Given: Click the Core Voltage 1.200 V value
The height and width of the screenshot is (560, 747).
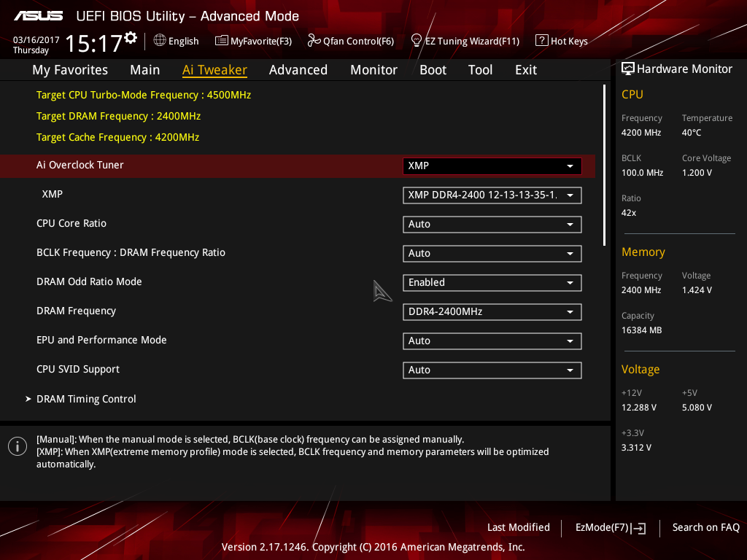Looking at the screenshot, I should tap(697, 172).
